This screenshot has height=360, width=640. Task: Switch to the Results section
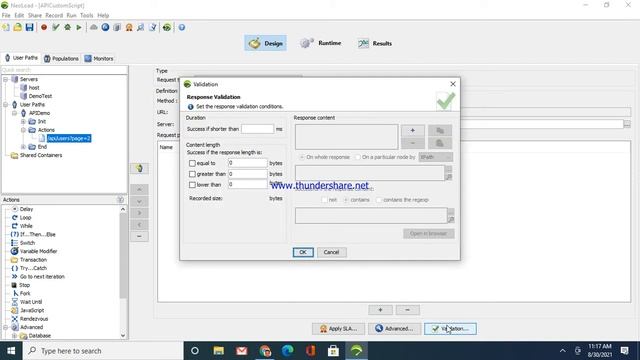(375, 43)
